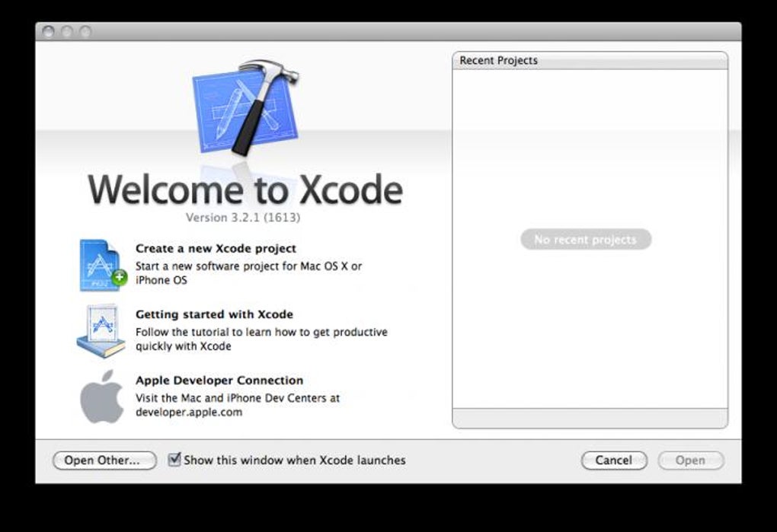Screen dimensions: 777x532
Task: Click the "Version 3.2.1 (1613)" text
Action: pos(243,217)
